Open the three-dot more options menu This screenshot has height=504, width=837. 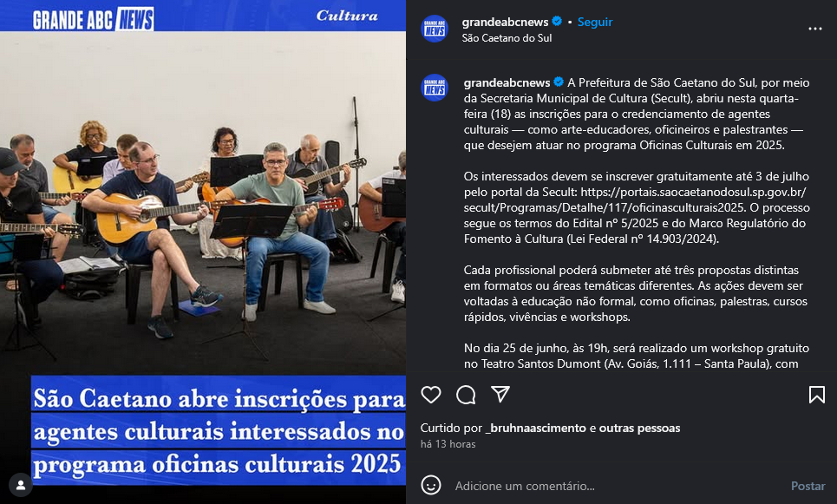coord(815,29)
